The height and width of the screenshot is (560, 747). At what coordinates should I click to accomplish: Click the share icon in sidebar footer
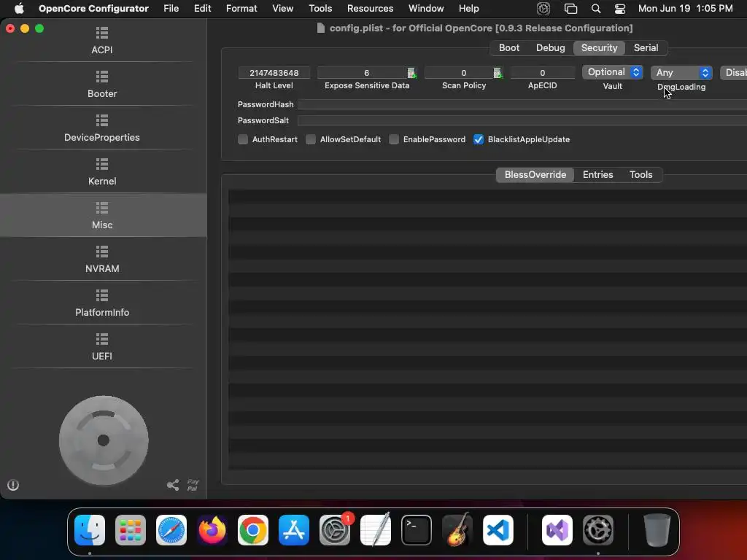pos(173,485)
